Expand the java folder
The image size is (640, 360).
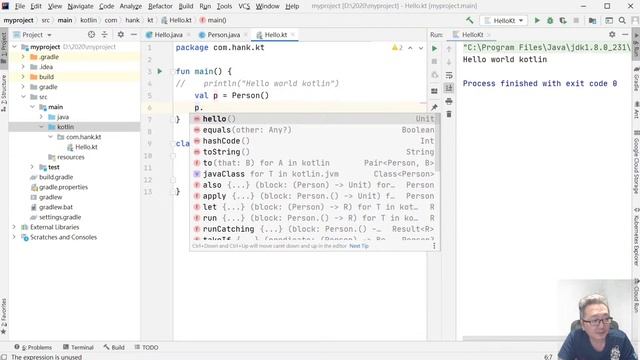point(41,117)
